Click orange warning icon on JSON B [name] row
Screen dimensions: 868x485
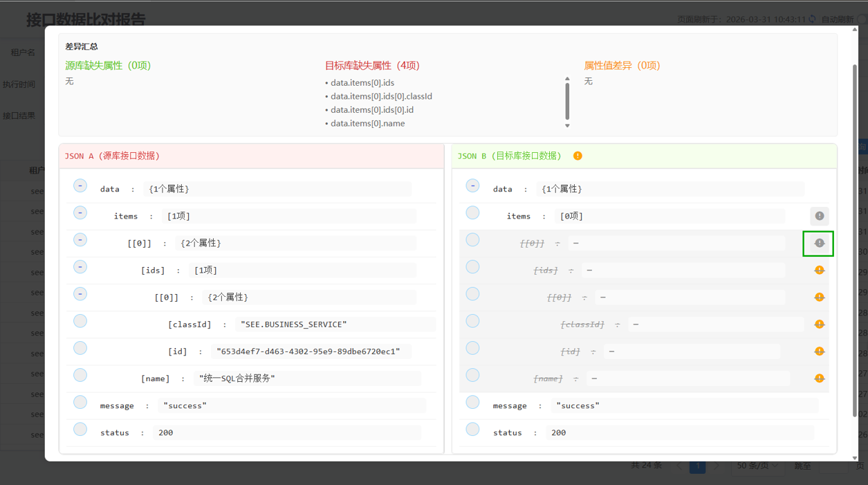(x=819, y=378)
